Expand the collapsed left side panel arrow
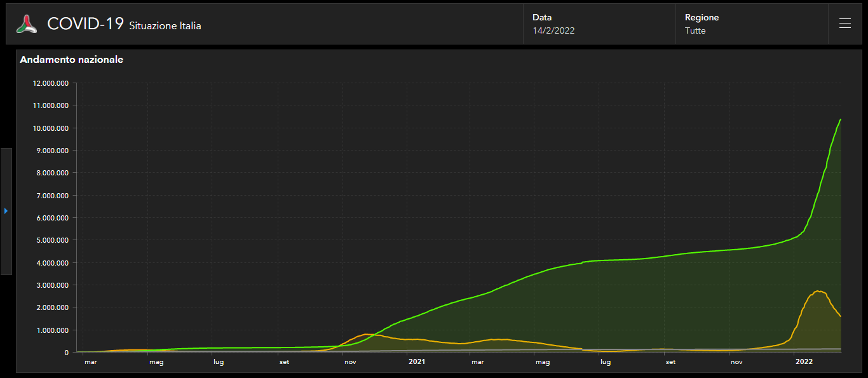The width and height of the screenshot is (868, 378). [x=6, y=211]
